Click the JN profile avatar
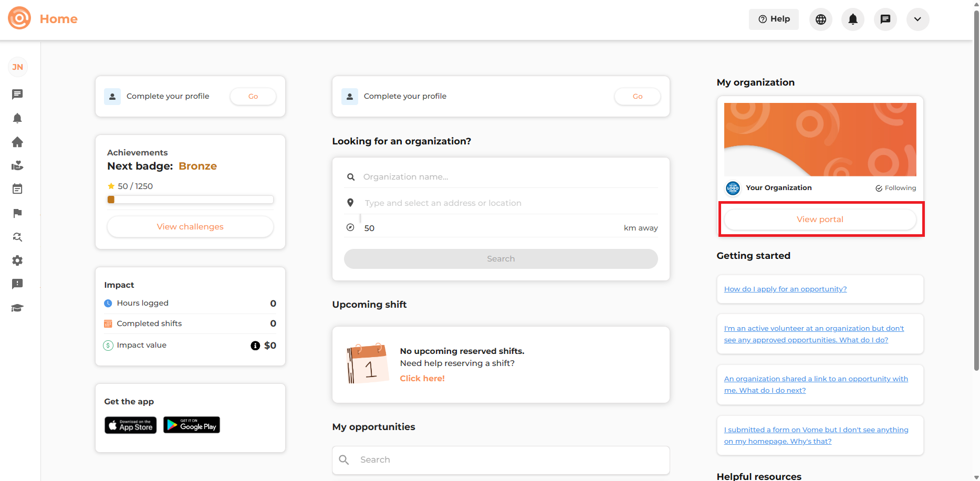Viewport: 980px width, 481px height. tap(18, 67)
